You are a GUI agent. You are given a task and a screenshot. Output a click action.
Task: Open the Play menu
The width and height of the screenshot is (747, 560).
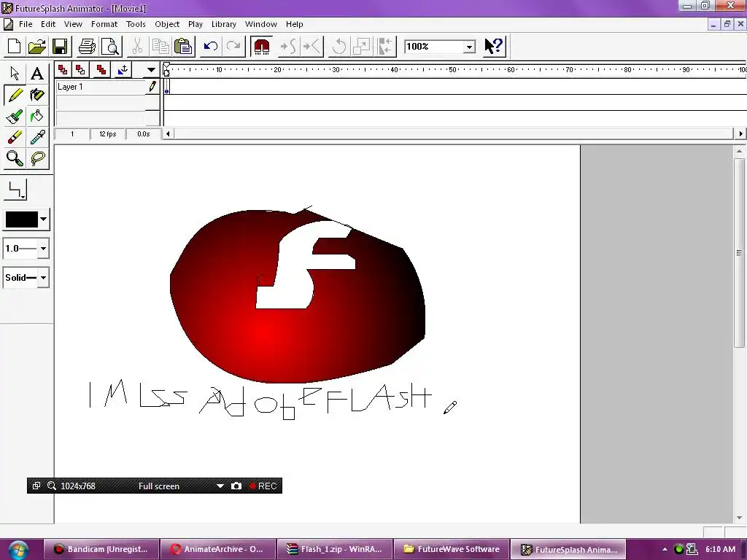tap(196, 24)
